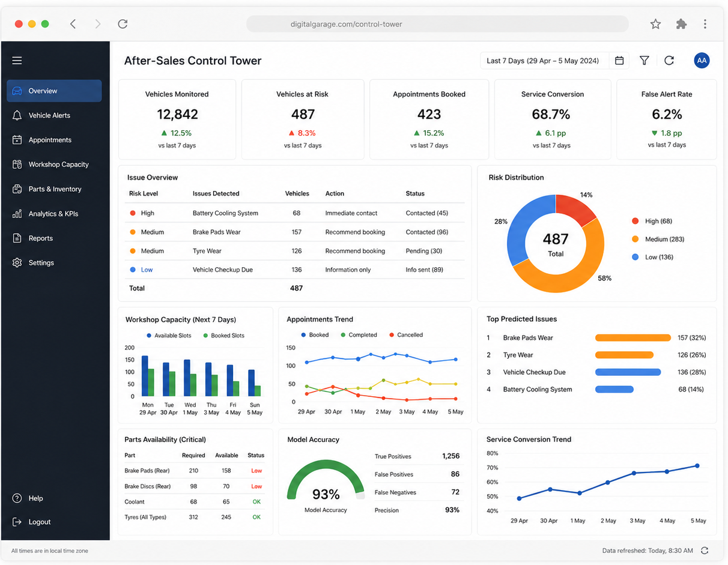Toggle the Cancelled series legend item
728x565 pixels.
tap(405, 335)
